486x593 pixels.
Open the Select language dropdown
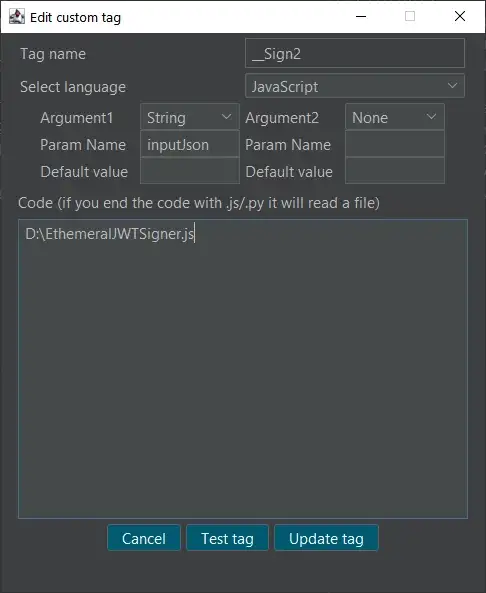pyautogui.click(x=355, y=86)
